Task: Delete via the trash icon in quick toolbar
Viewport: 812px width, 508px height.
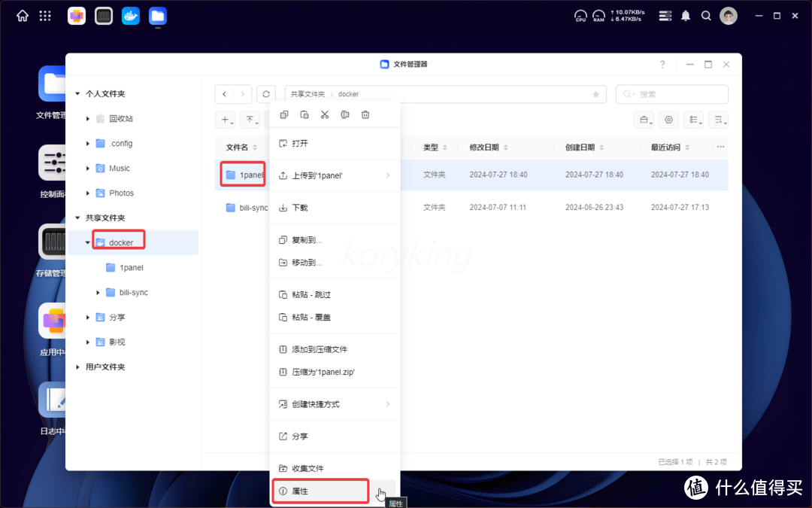Action: [365, 114]
